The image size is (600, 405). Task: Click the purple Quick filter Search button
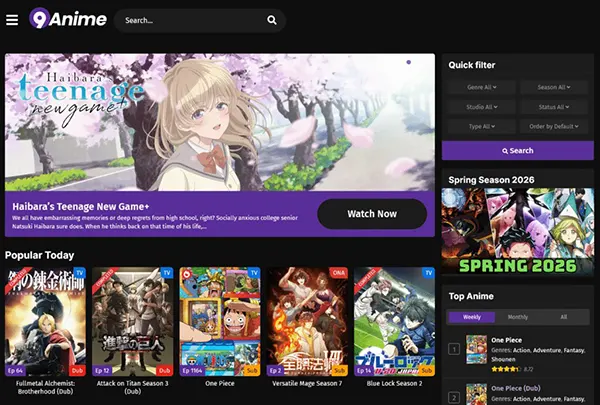click(x=518, y=150)
